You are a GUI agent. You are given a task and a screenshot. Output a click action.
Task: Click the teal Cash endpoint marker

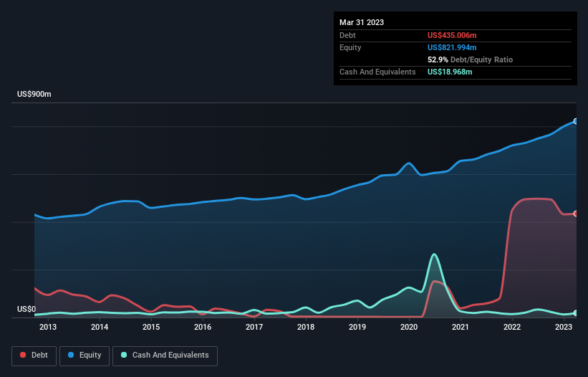coord(576,313)
